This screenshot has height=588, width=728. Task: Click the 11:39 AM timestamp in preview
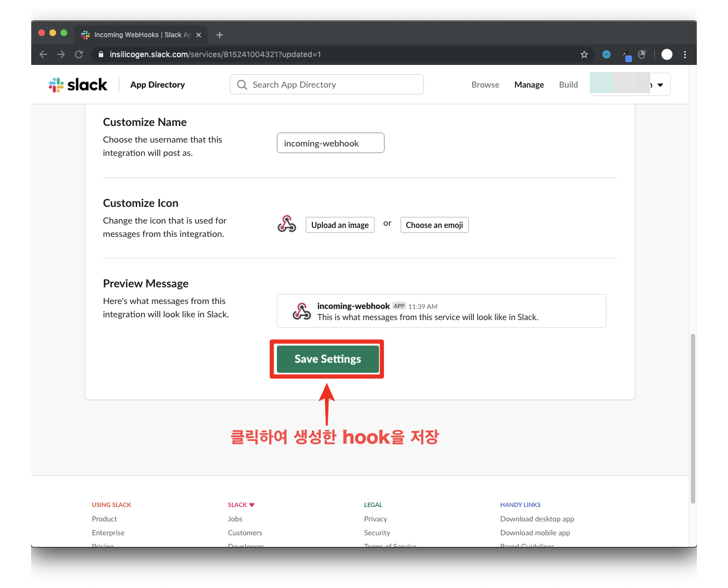[x=423, y=307]
